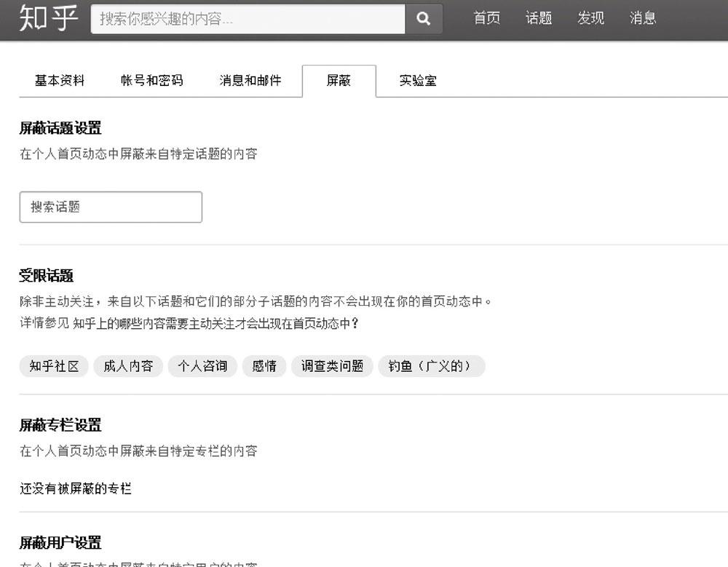The height and width of the screenshot is (567, 728).
Task: Click the Zhihu 知乎 logo
Action: pos(48,19)
